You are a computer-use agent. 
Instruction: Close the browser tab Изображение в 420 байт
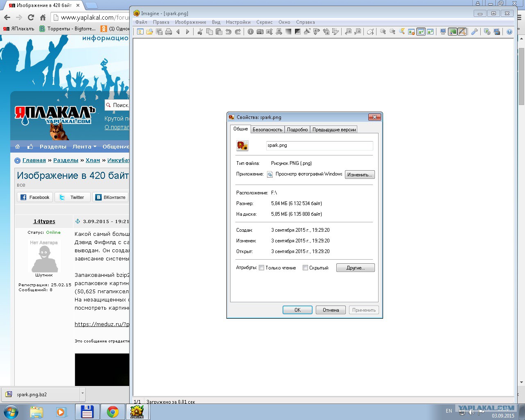[x=78, y=5]
